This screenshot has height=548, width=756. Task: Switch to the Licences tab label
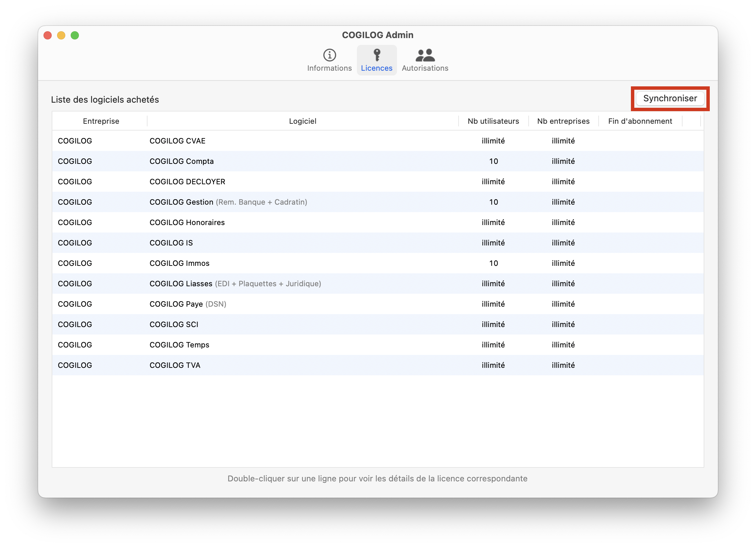point(377,68)
